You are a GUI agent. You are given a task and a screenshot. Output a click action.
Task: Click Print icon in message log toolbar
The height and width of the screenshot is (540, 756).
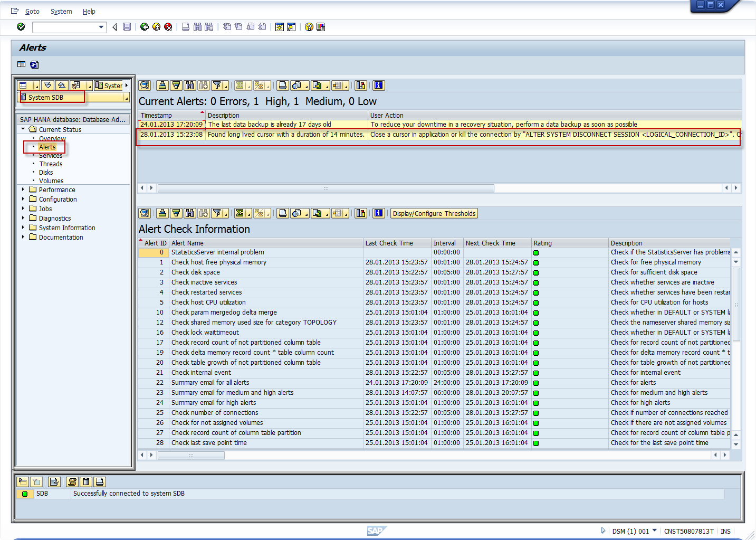[x=100, y=481]
